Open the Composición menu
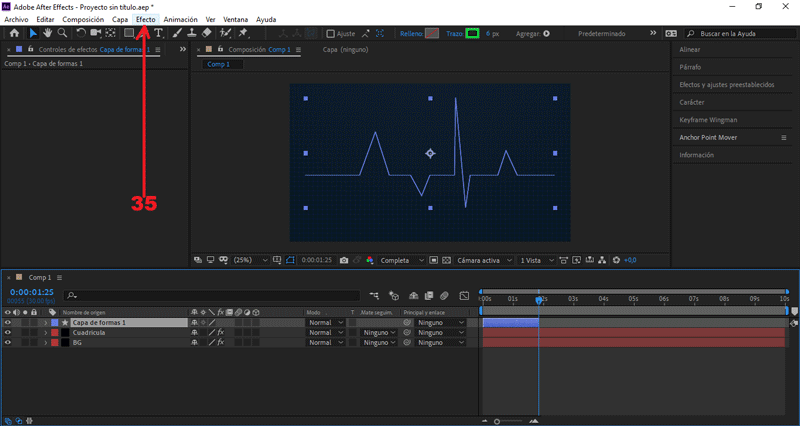The image size is (800, 426). [83, 19]
